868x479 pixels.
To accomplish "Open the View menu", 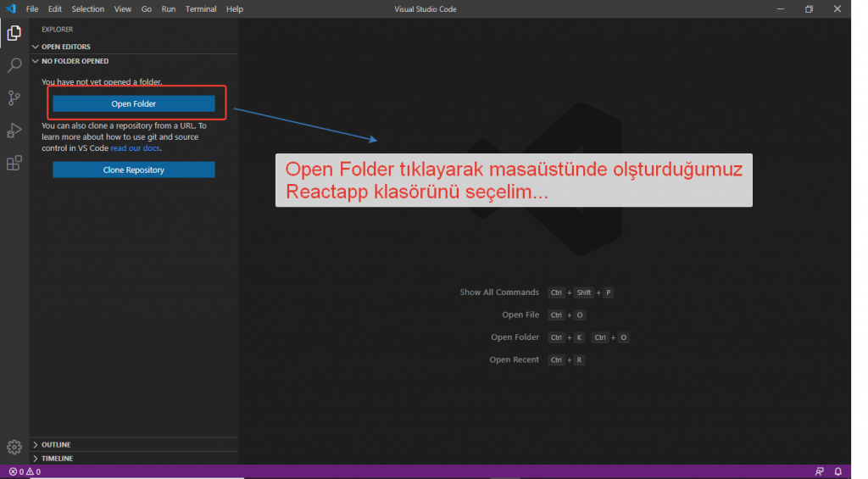I will 122,8.
